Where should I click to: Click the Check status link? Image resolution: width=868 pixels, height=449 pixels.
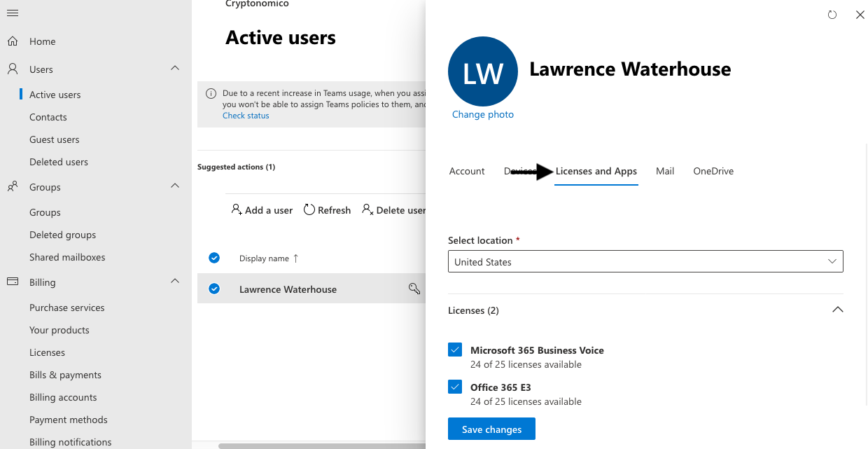tap(246, 116)
